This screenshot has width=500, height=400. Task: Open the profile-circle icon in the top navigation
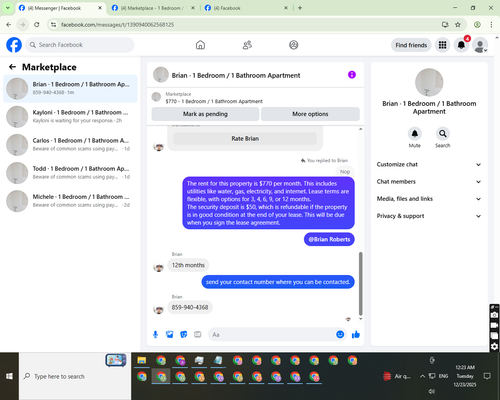click(294, 45)
